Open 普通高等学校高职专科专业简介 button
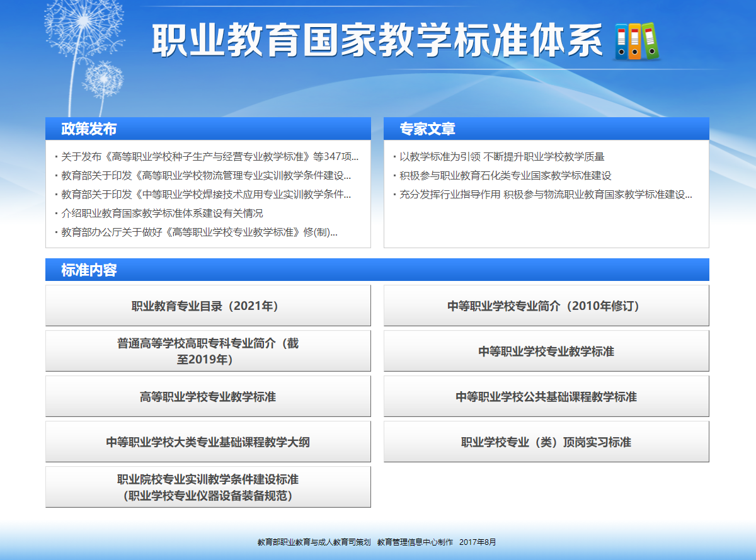 pyautogui.click(x=208, y=351)
